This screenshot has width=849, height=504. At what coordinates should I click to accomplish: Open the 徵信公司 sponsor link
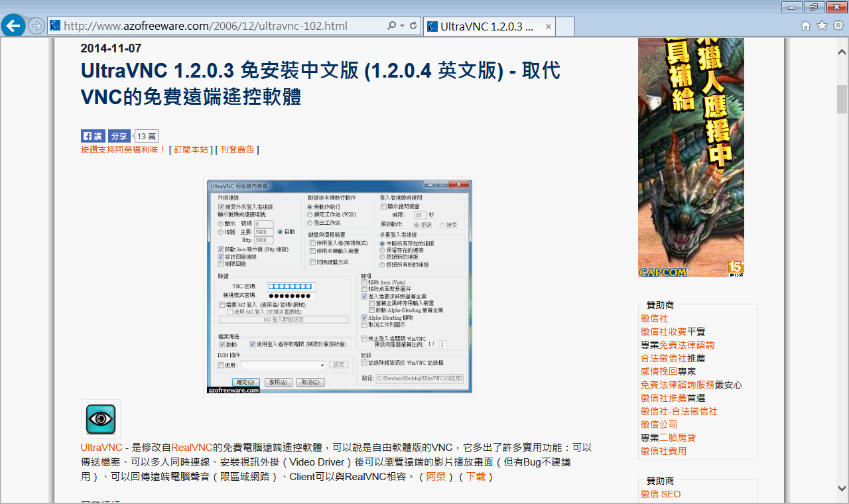click(x=659, y=424)
